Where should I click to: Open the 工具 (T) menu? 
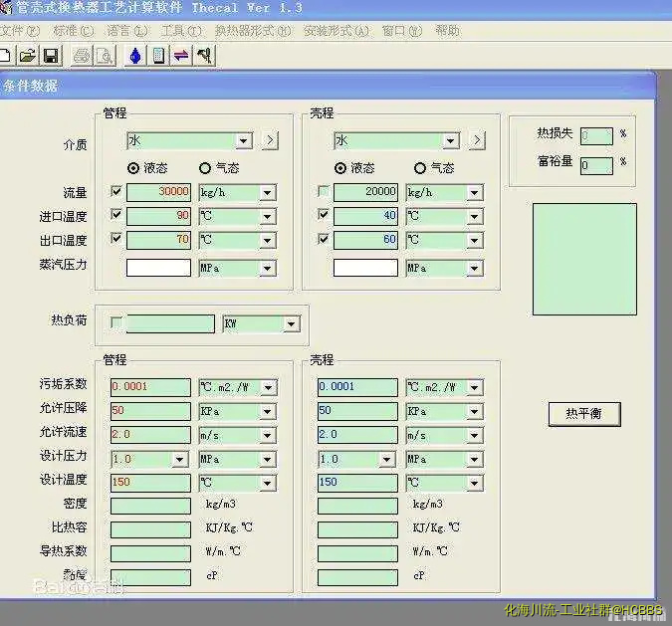pos(181,31)
